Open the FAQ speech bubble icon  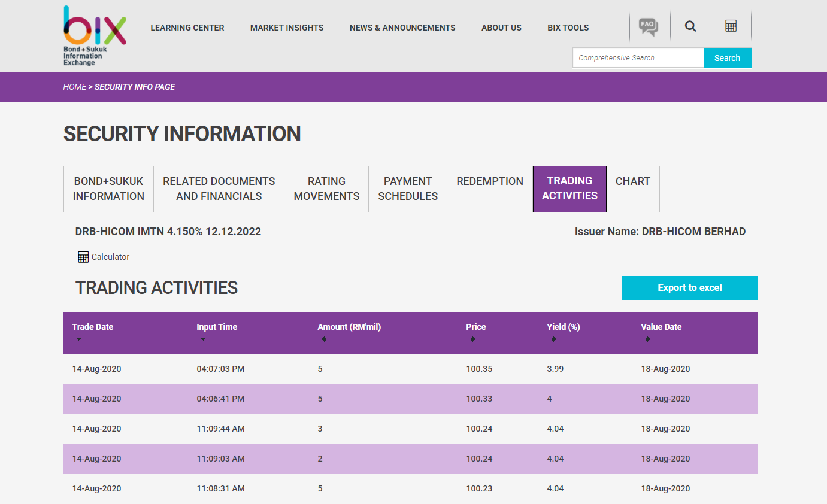[x=648, y=26]
